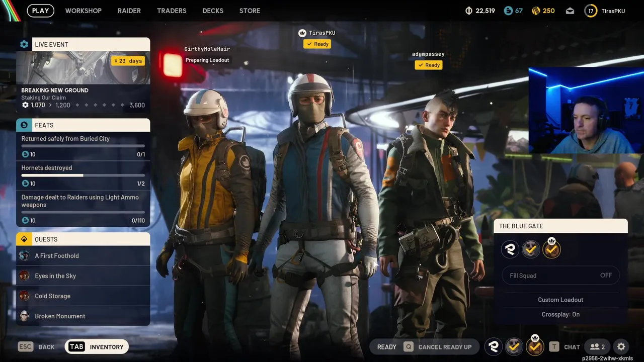Viewport: 644px width, 362px height.
Task: Toggle the Fill Squad switch
Action: coord(560,276)
